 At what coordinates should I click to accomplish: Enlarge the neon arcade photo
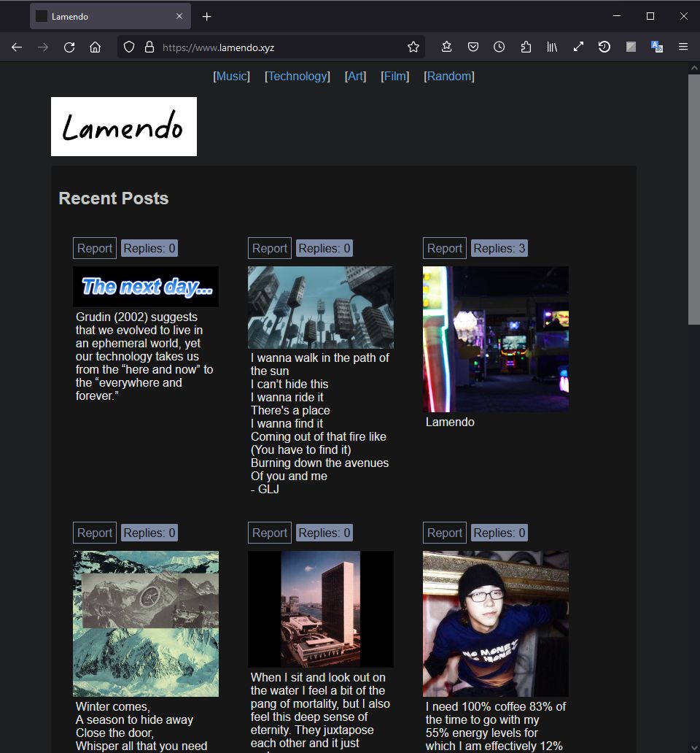(496, 339)
